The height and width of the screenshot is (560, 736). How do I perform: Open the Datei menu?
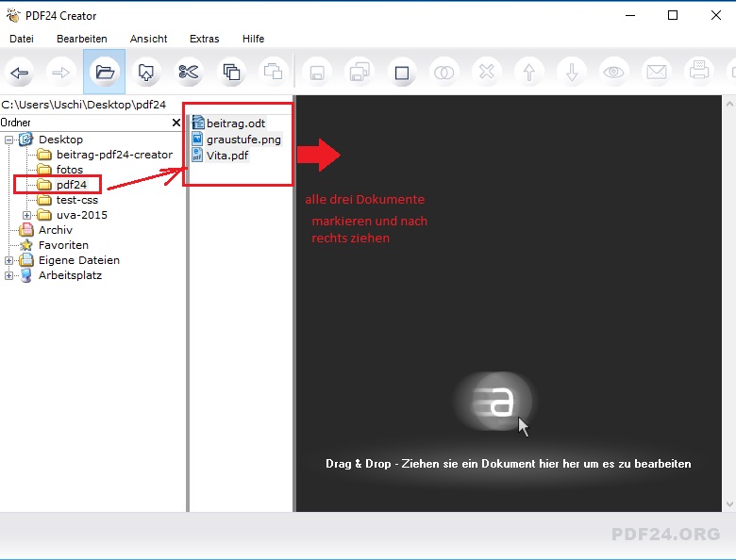[22, 39]
